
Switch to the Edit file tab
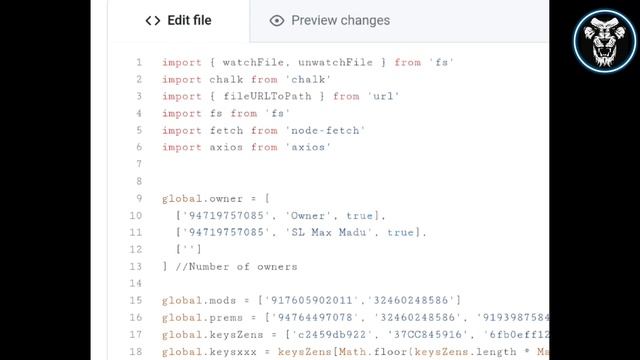[x=178, y=20]
